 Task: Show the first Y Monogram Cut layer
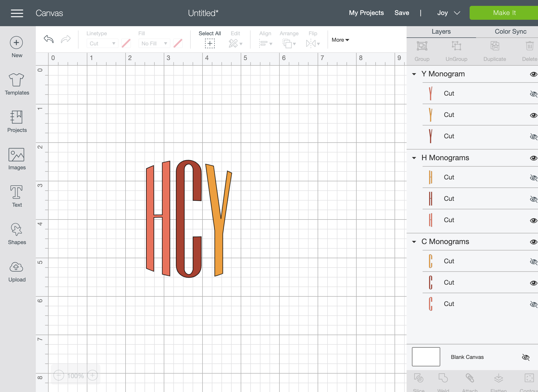click(x=533, y=94)
